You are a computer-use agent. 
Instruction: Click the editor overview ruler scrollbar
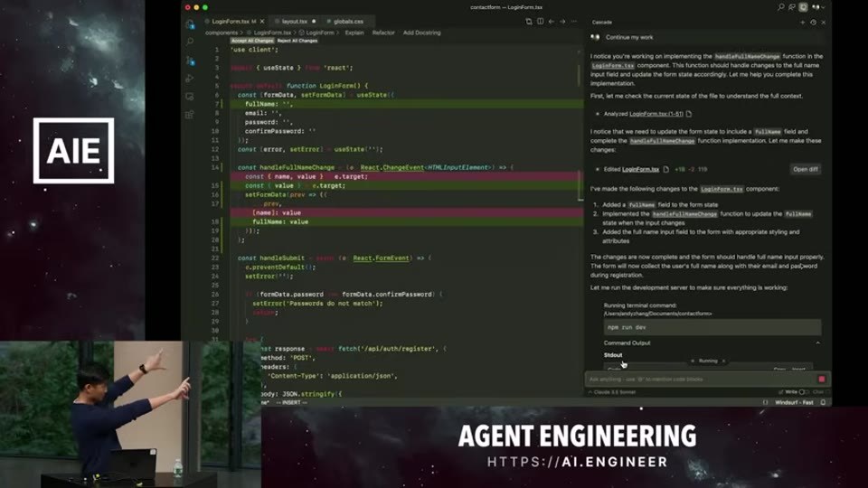click(x=580, y=125)
